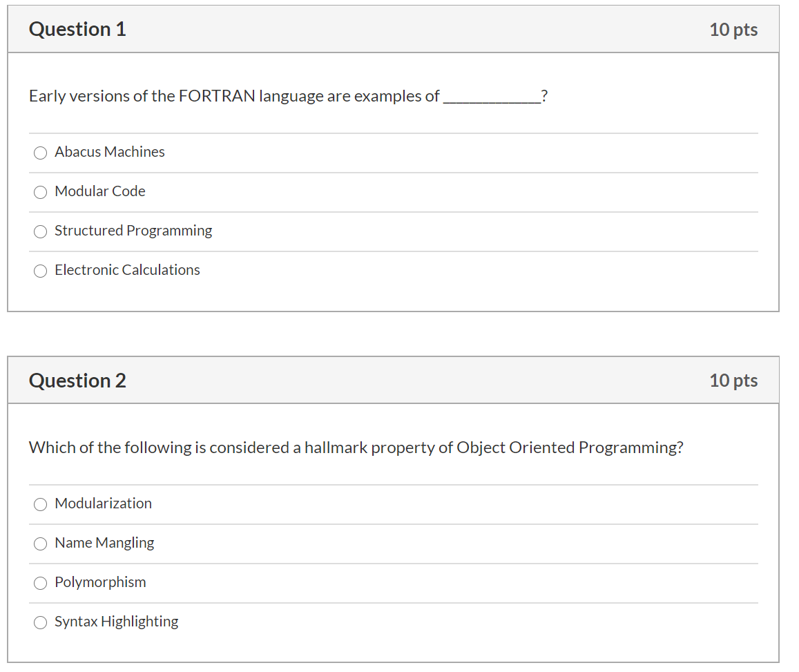Click the Name Mangling answer text

(104, 543)
